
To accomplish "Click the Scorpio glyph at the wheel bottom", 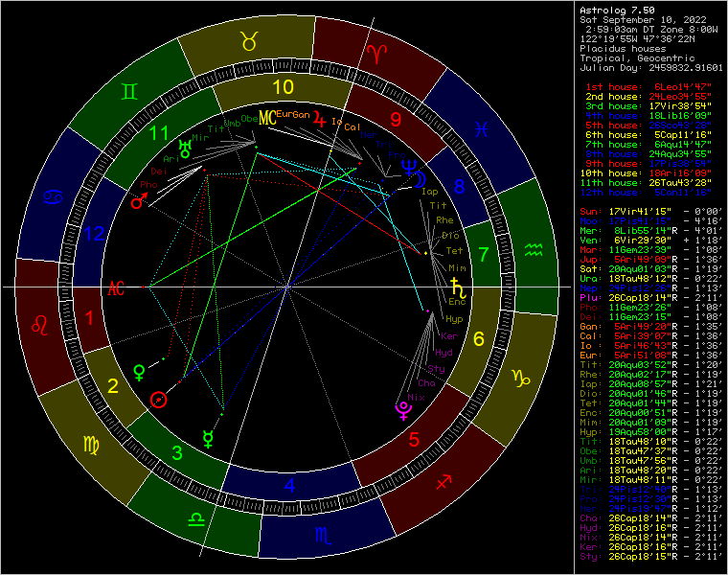I will pyautogui.click(x=328, y=539).
